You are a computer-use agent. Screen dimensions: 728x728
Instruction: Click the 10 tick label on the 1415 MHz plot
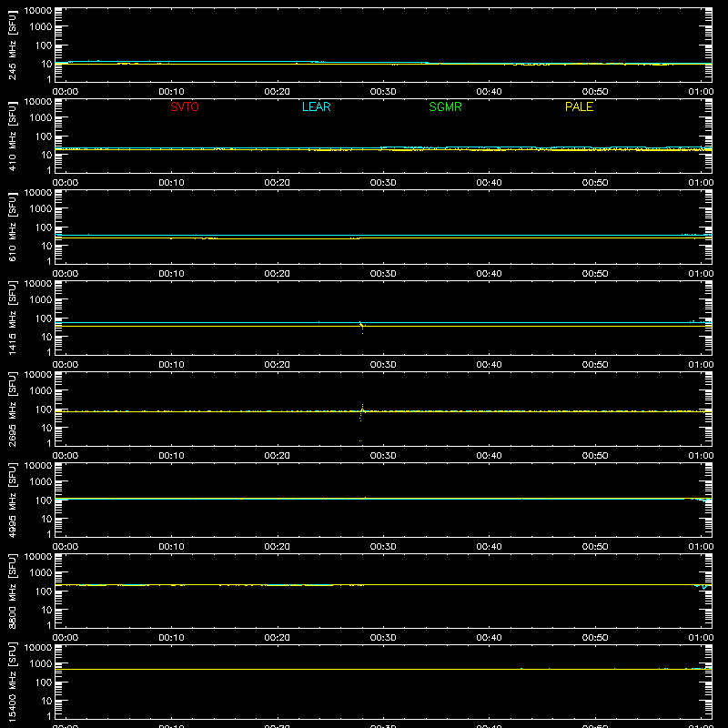(x=46, y=337)
